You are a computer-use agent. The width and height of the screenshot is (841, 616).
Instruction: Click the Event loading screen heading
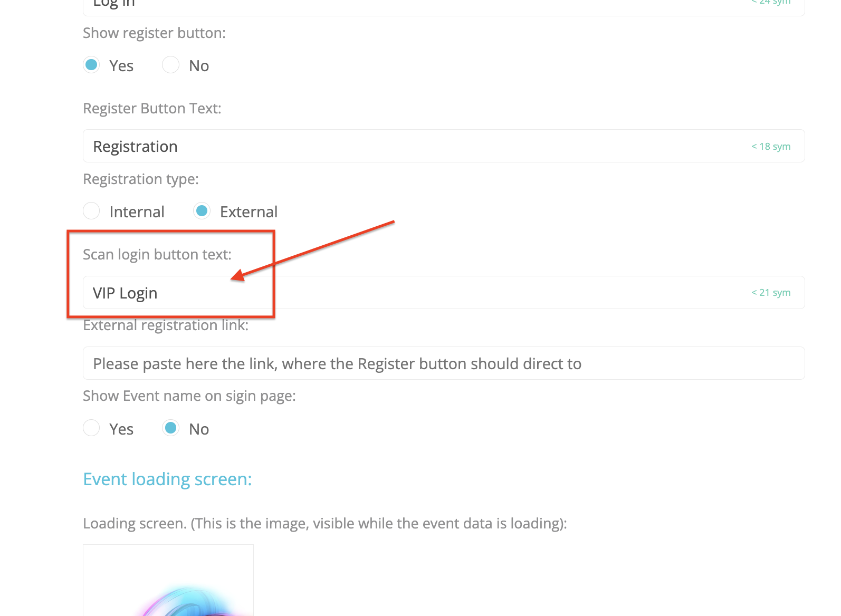point(168,479)
